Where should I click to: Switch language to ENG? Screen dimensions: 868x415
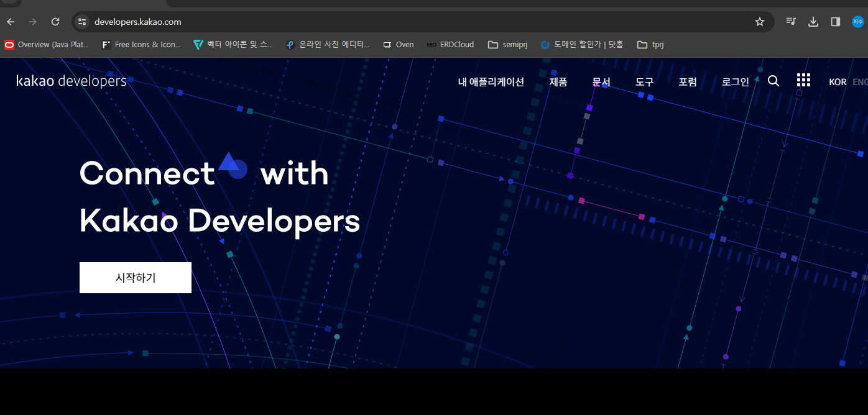point(860,82)
